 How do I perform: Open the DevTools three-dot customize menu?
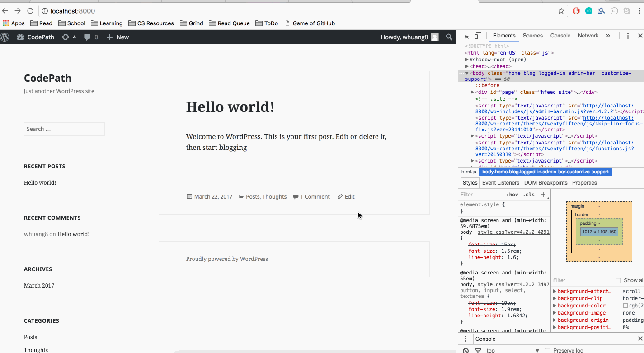[628, 36]
